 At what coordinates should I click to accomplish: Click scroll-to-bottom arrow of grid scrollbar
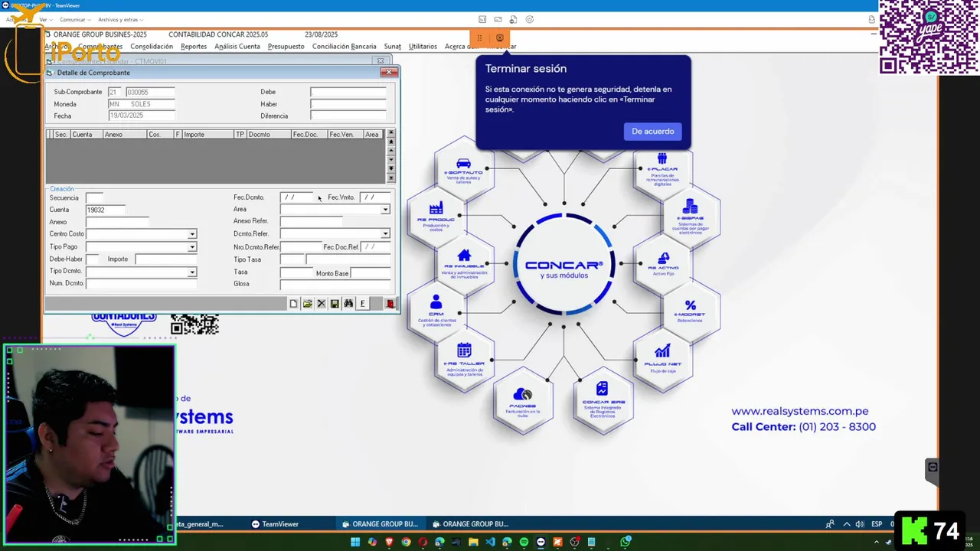click(391, 178)
